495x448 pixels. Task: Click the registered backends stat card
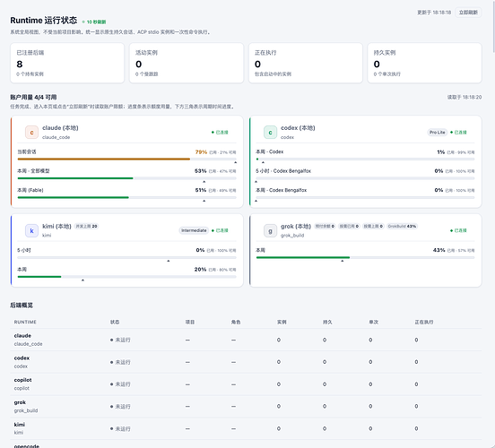point(67,63)
